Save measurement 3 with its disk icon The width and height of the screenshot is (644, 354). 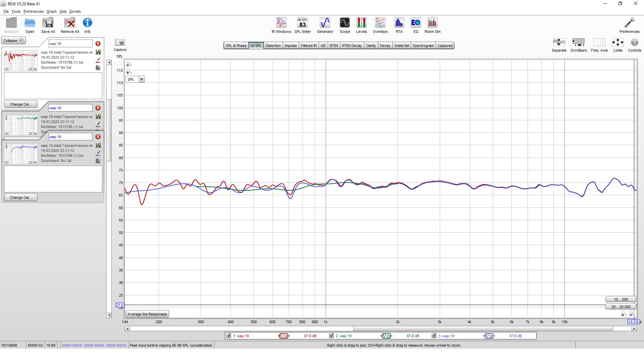tap(98, 145)
